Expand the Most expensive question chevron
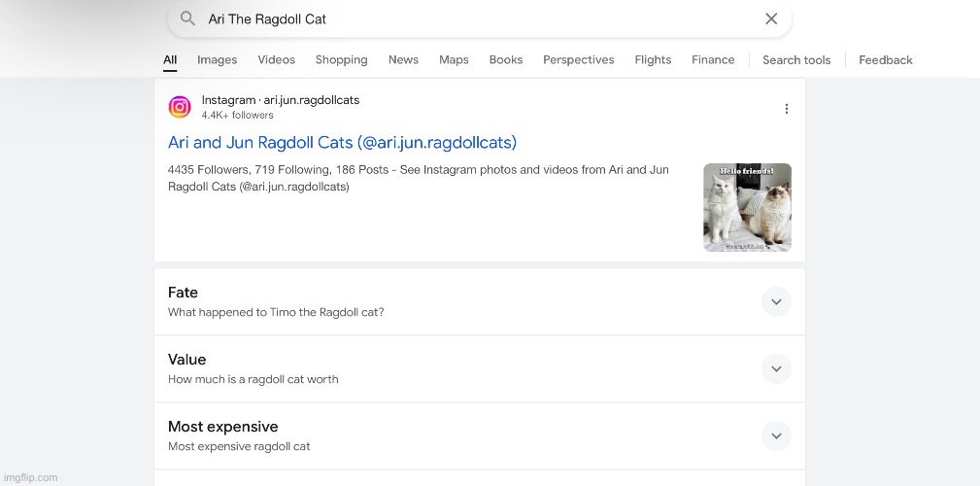The image size is (980, 486). tap(775, 436)
